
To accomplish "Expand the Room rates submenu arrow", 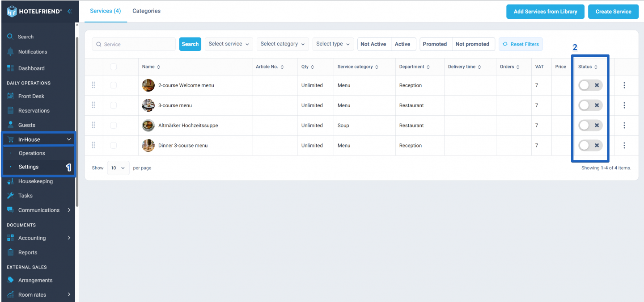I will click(69, 294).
